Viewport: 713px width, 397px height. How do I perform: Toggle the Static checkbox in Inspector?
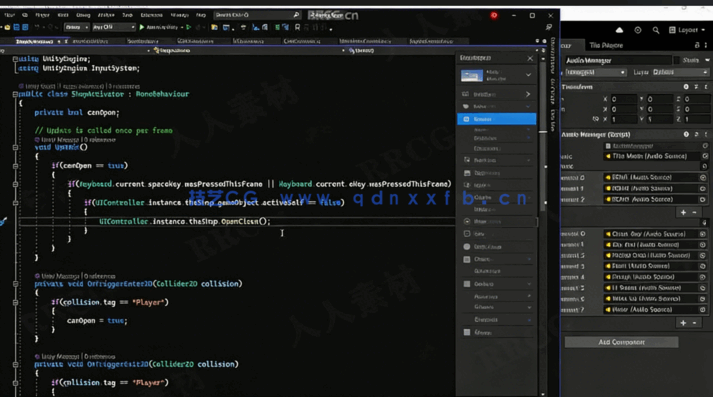pos(677,60)
